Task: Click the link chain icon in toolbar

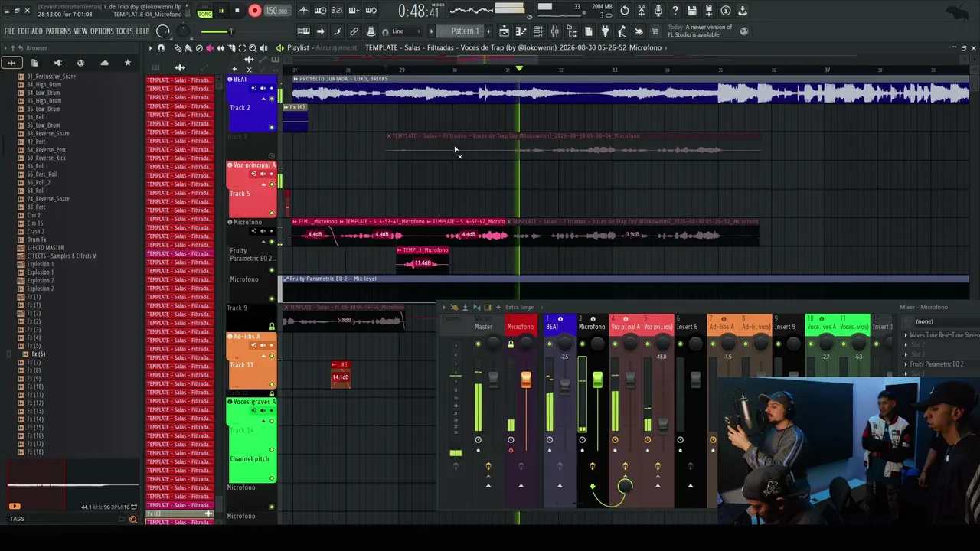Action: coord(354,31)
